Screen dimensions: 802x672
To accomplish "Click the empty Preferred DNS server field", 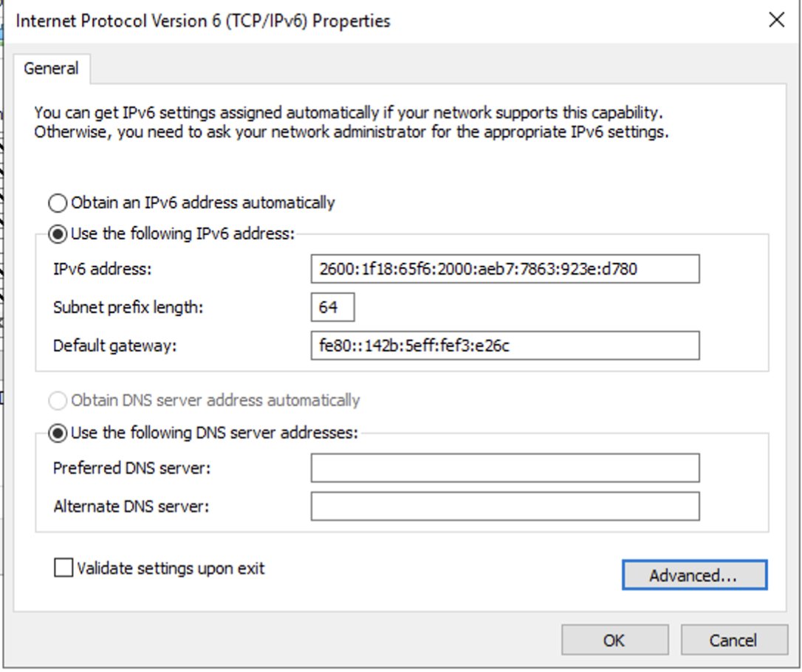I will point(505,468).
